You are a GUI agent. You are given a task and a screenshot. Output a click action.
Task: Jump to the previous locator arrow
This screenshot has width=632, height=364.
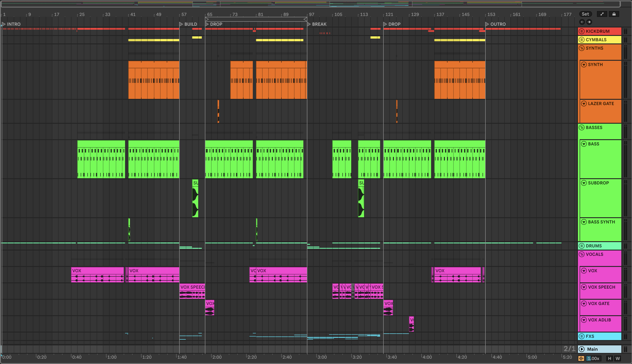582,22
